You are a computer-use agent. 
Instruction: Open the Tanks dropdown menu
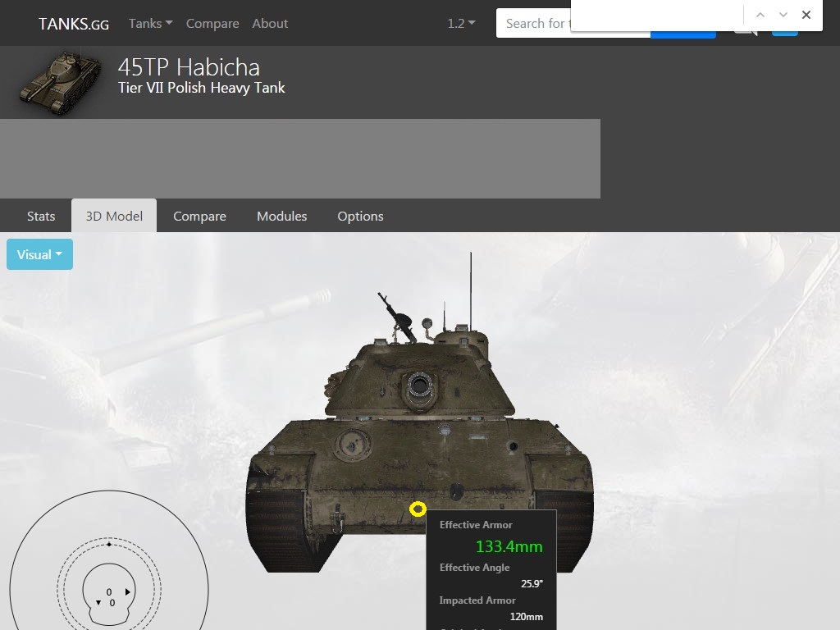[151, 24]
